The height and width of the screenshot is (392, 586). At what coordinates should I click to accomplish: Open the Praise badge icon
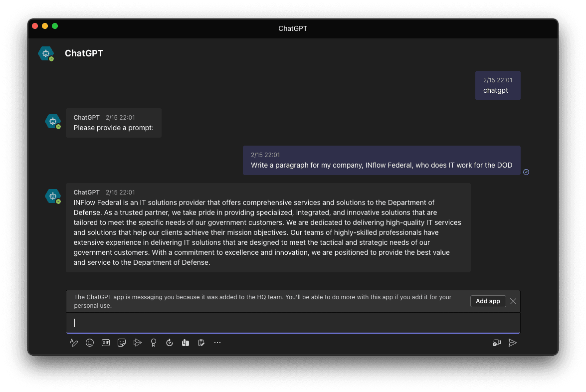[154, 343]
